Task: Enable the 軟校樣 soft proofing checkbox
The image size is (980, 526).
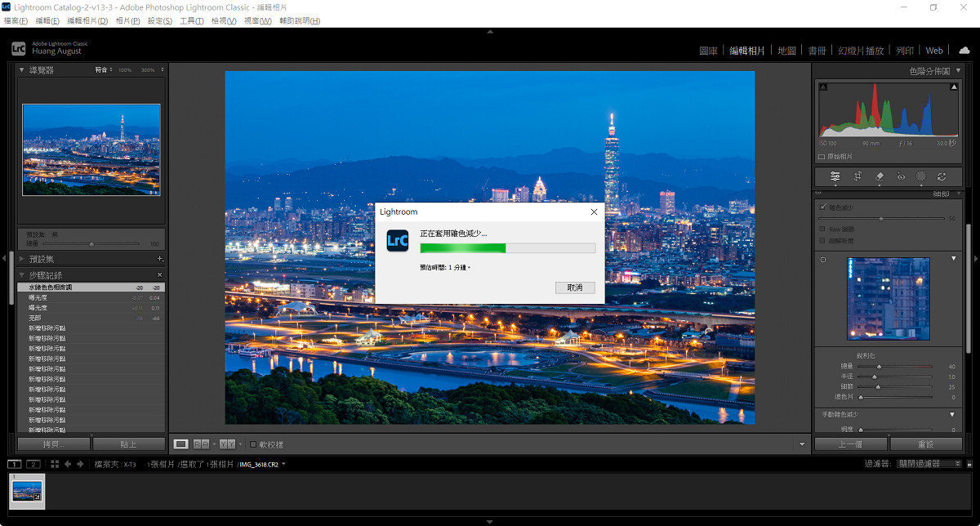Action: [253, 444]
